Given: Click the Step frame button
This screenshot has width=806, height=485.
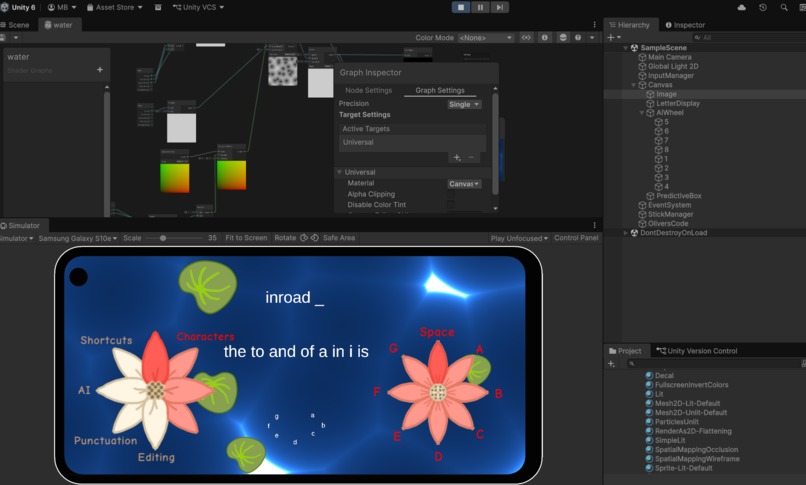Looking at the screenshot, I should coord(499,7).
